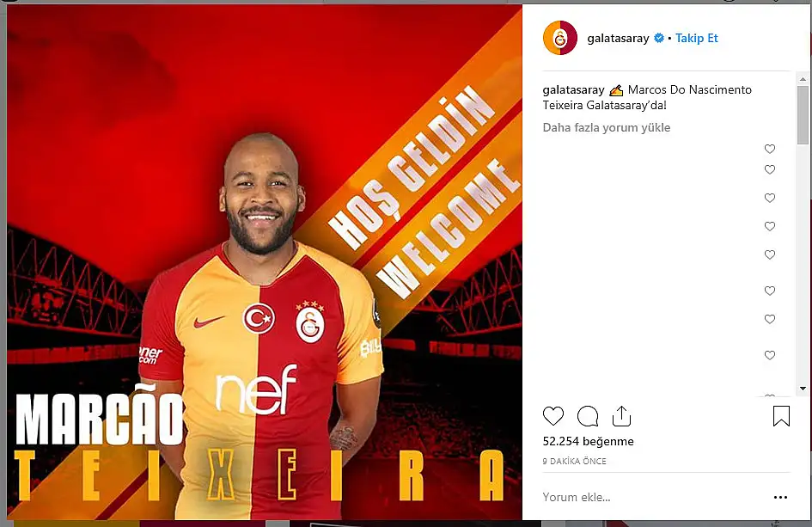Like the post with the heart icon
The height and width of the screenshot is (527, 812).
click(x=553, y=415)
